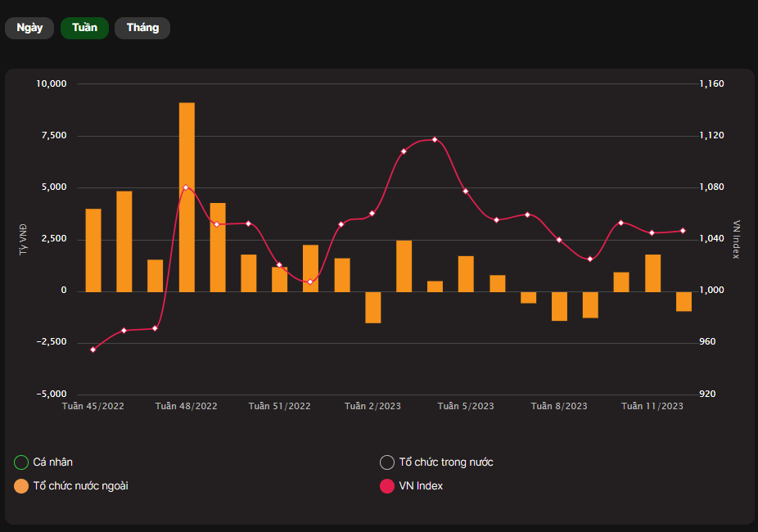Click the 10,000 left axis label
The height and width of the screenshot is (532, 758).
tap(53, 84)
